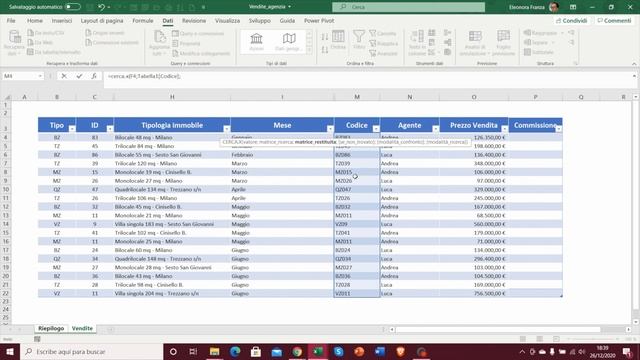Click the Condividi share button
Viewport: 640px width, 360px height.
click(x=571, y=20)
